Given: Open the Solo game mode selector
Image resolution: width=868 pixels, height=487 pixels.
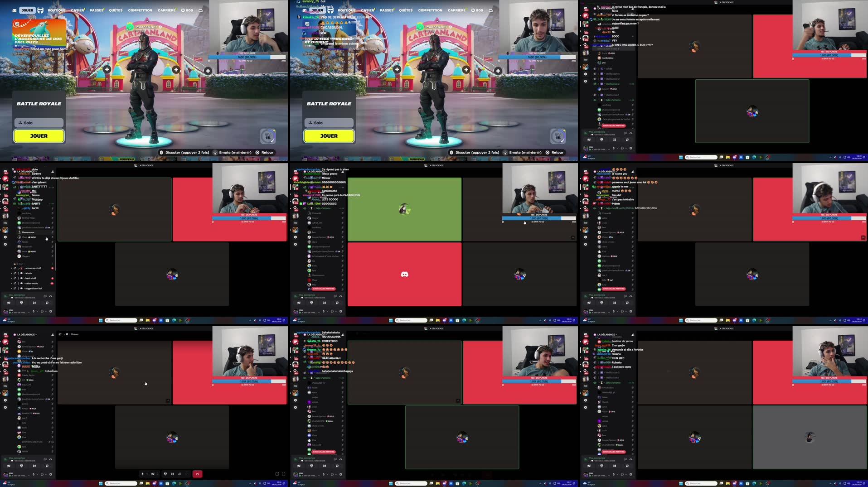Looking at the screenshot, I should (39, 122).
